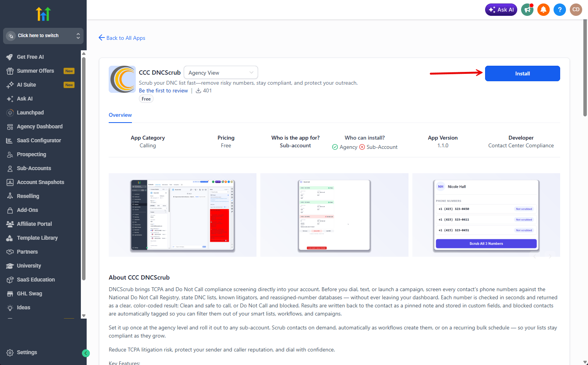The width and height of the screenshot is (588, 365).
Task: Click the SaaS Configurator icon
Action: (x=10, y=141)
